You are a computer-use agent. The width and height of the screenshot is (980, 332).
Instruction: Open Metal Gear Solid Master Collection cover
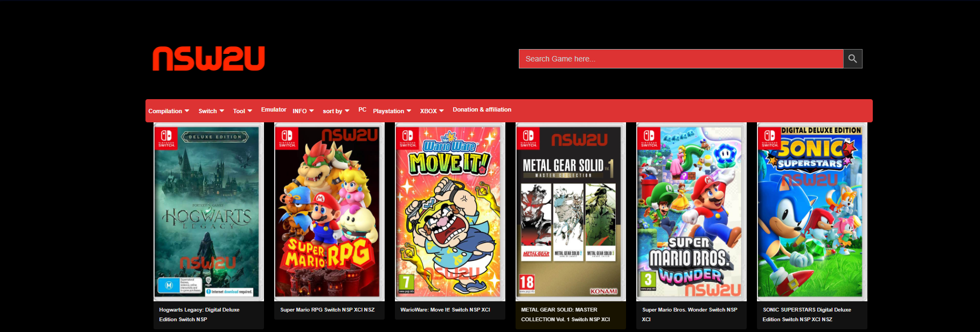click(571, 212)
